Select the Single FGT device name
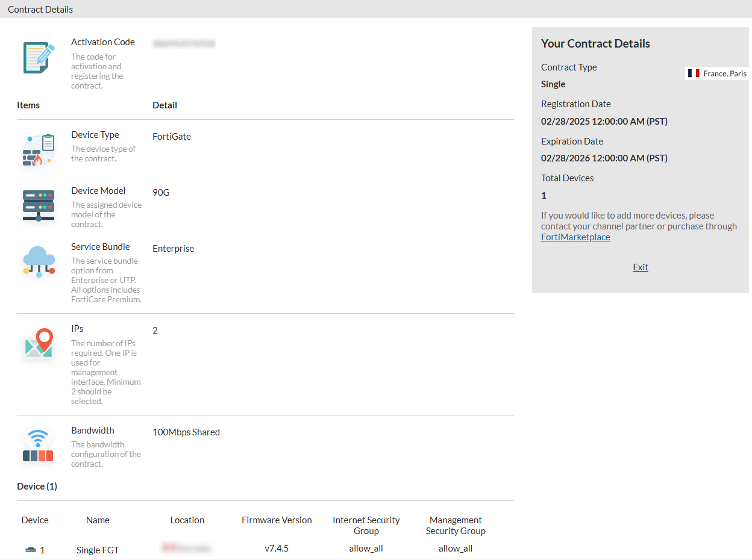752x560 pixels. 98,550
